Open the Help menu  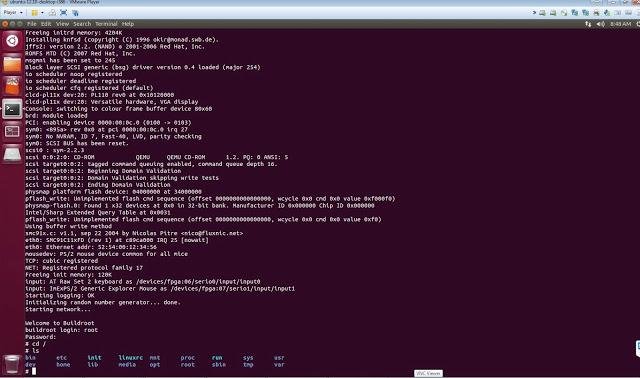tap(128, 24)
